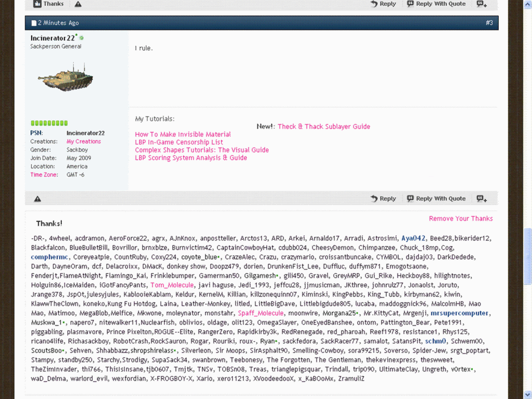Open Spaff_Molecule's profile in the thanks list

[261, 313]
